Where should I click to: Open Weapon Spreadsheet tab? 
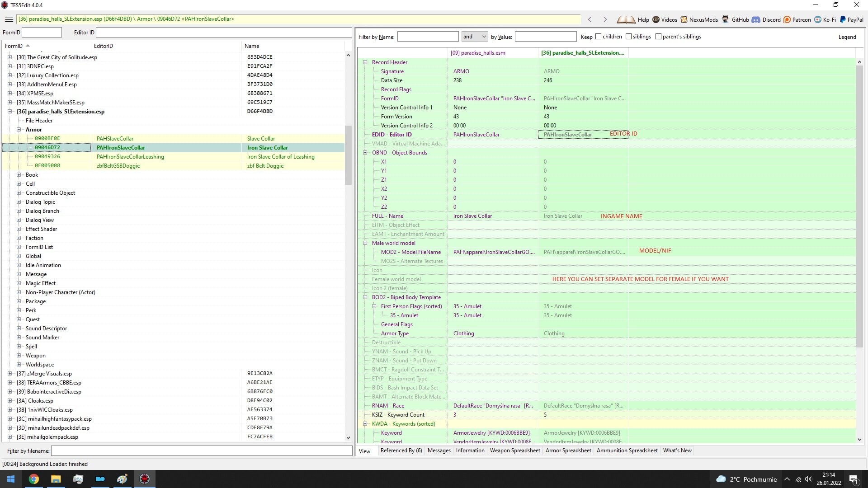(515, 450)
